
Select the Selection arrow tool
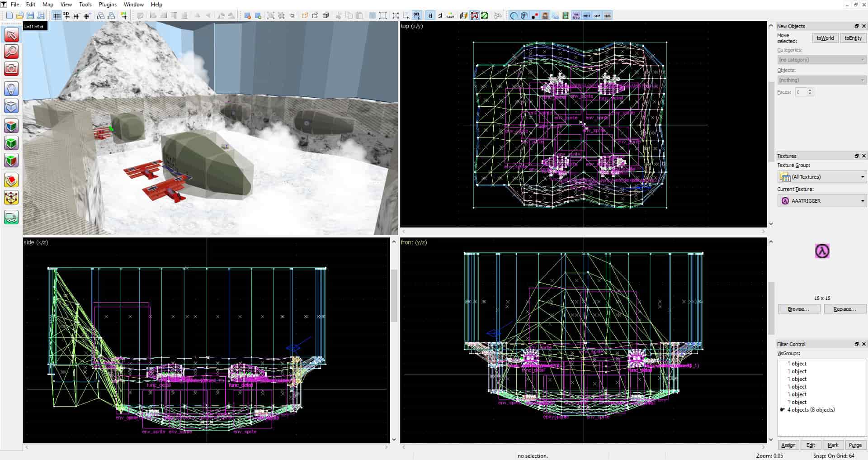[11, 35]
